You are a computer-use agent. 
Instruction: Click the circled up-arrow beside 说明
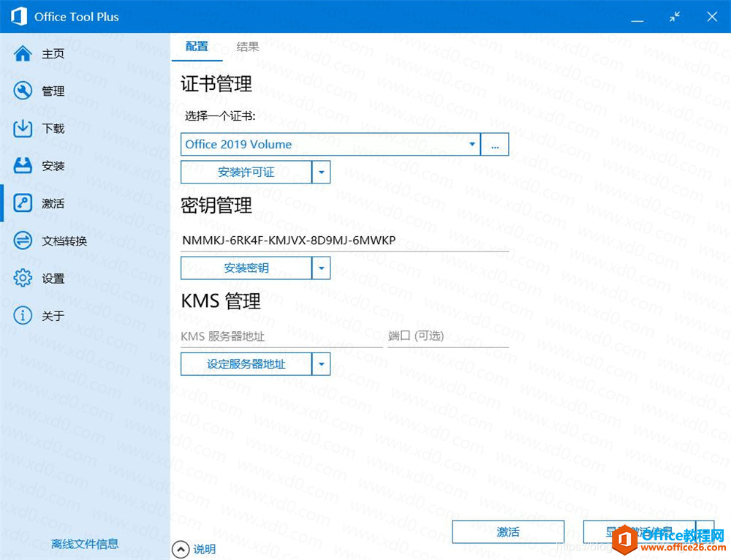[x=181, y=549]
